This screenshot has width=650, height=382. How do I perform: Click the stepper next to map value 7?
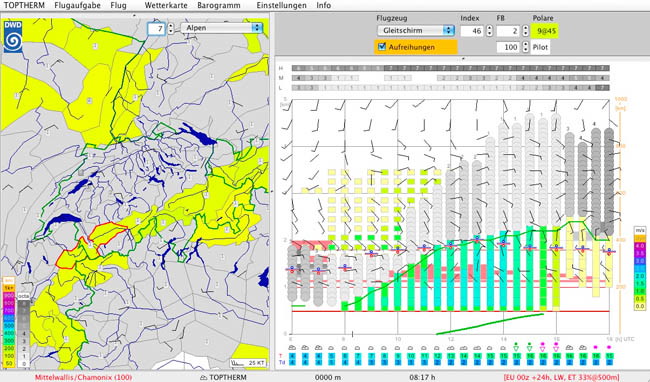pos(170,28)
